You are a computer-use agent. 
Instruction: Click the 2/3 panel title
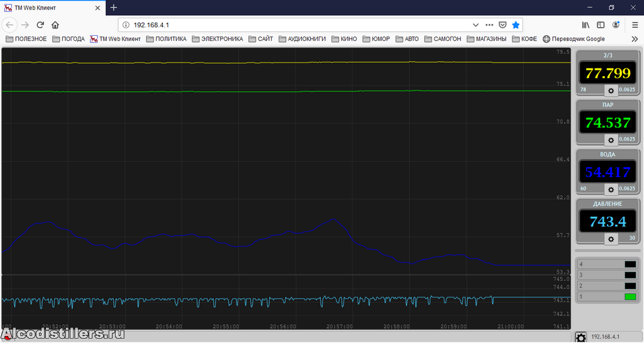pyautogui.click(x=608, y=55)
